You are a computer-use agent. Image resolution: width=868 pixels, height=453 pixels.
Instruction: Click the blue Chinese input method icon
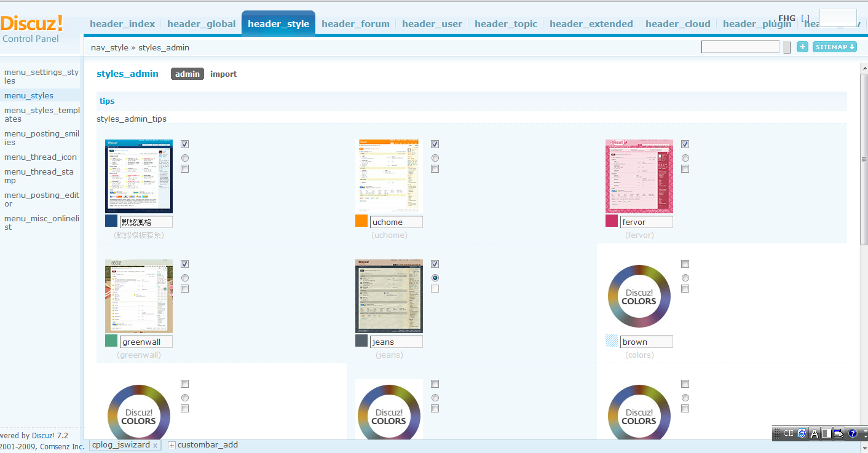tap(802, 433)
